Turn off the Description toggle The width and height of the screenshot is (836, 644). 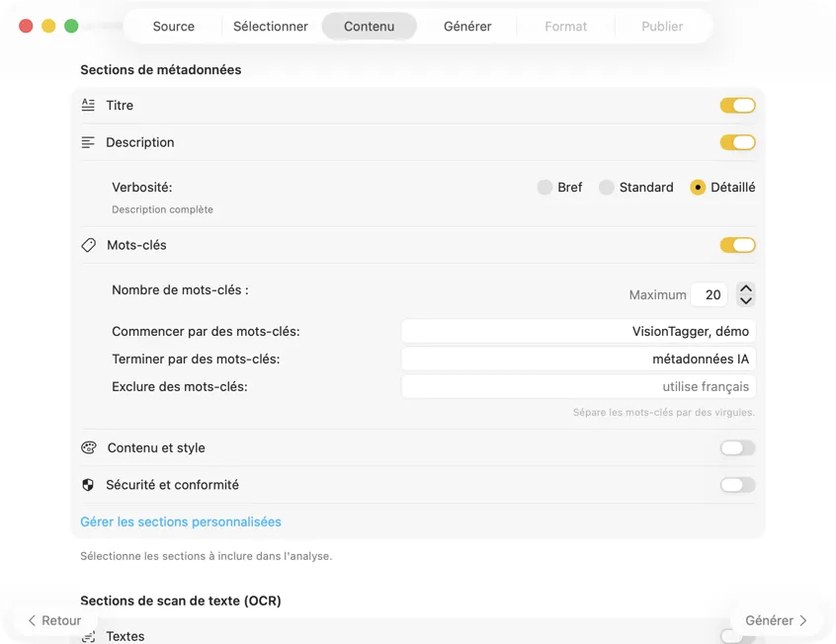(738, 142)
